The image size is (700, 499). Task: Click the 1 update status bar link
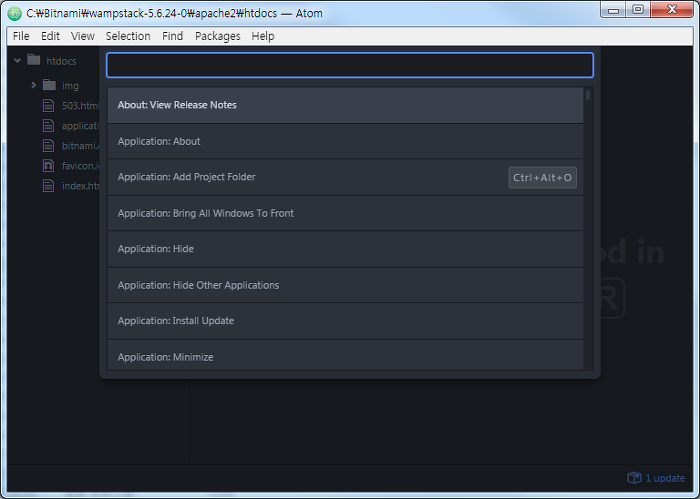coord(665,478)
